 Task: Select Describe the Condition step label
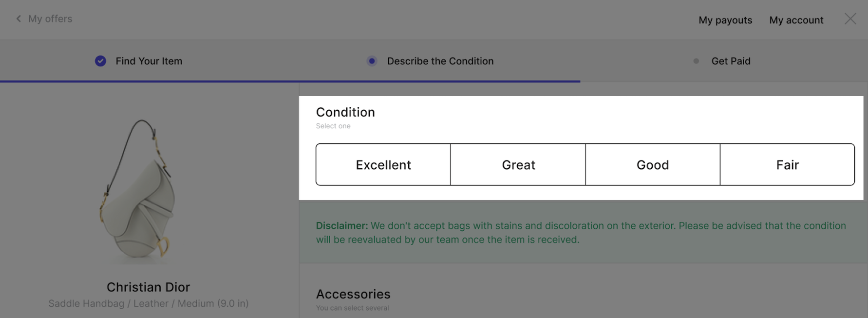tap(440, 61)
